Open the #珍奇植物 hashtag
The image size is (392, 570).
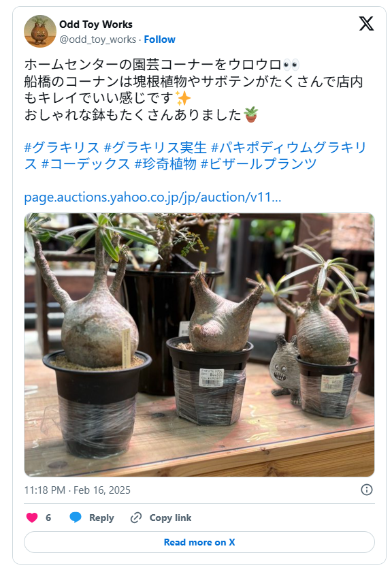[x=165, y=163]
